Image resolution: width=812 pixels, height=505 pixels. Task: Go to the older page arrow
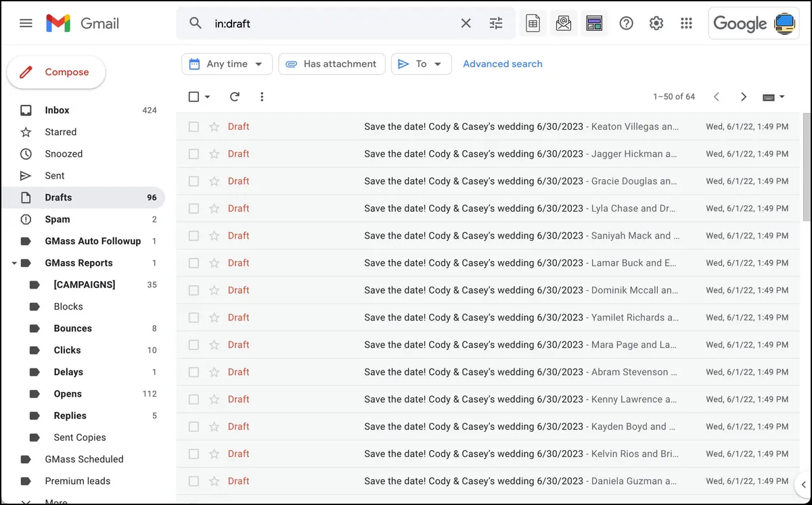[x=744, y=97]
